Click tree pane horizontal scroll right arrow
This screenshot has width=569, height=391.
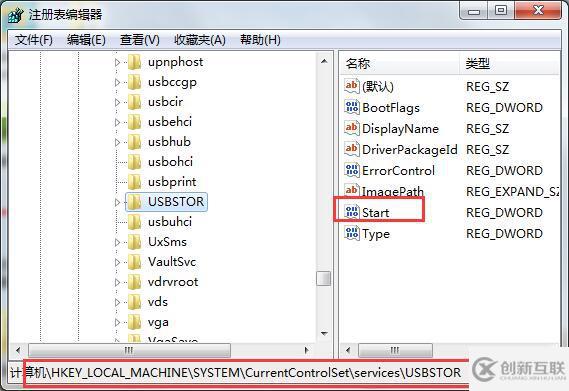click(x=307, y=350)
